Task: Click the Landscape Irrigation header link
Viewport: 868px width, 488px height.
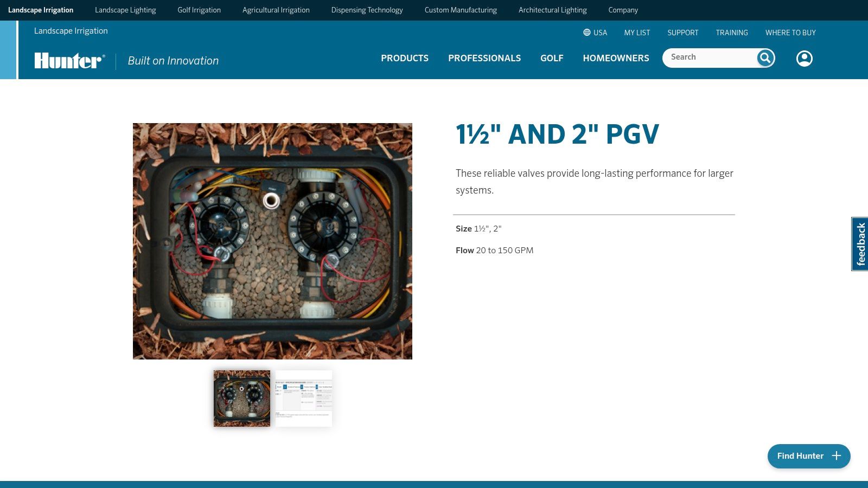Action: (71, 31)
